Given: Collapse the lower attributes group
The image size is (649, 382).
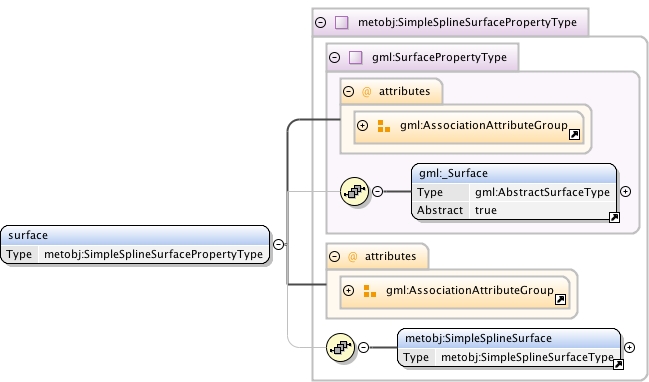Looking at the screenshot, I should [x=334, y=256].
